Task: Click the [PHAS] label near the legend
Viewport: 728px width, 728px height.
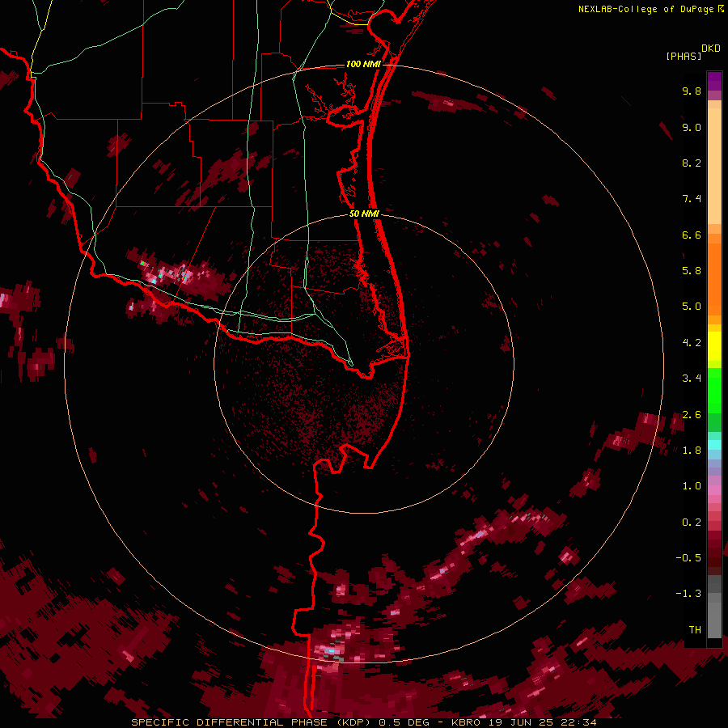Action: 684,56
